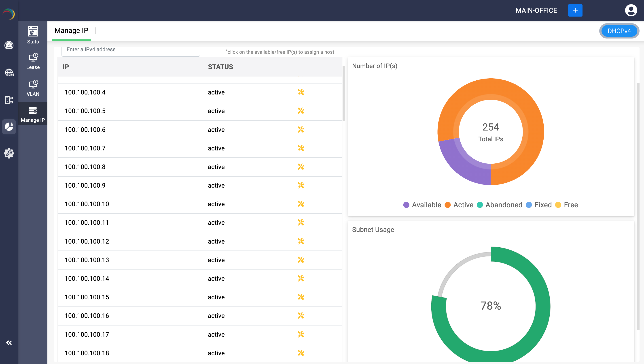Toggle Available series in chart legend
Screen dimensions: 644x364
coord(422,205)
